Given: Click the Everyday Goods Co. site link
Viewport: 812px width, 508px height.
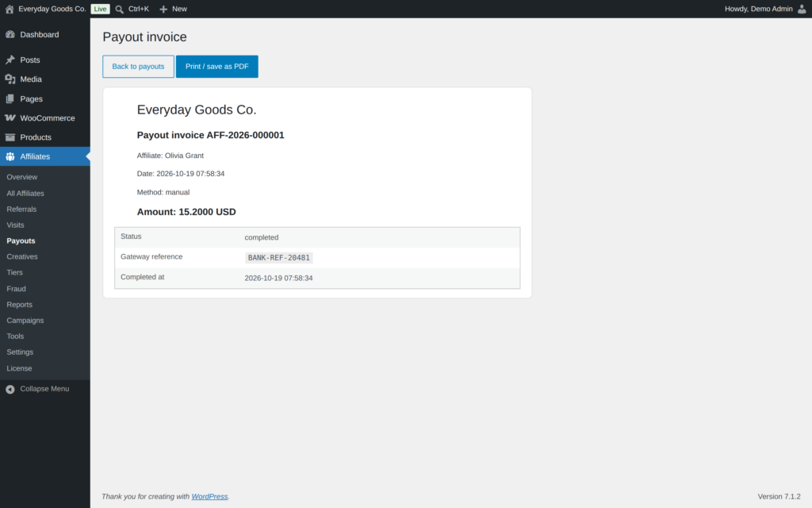Looking at the screenshot, I should click(52, 9).
